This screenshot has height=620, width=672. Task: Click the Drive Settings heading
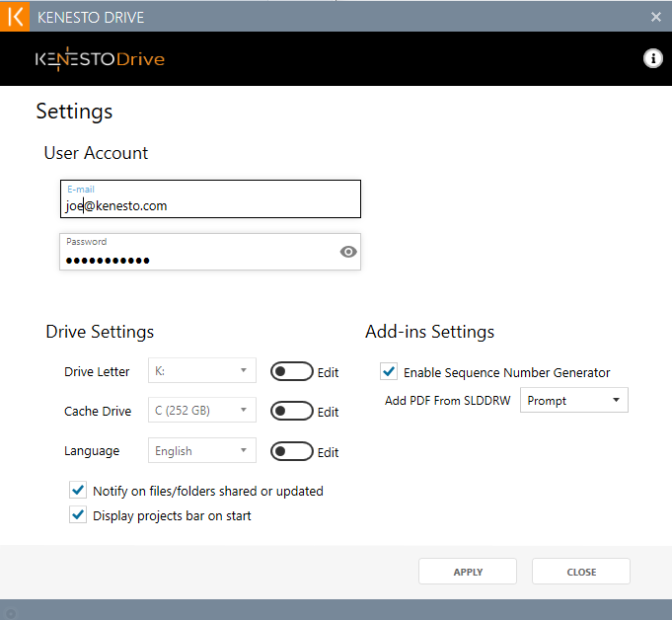(100, 332)
